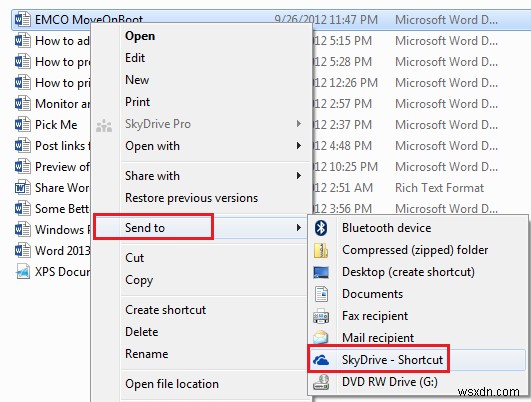
Task: Select New in the context menu
Action: coord(137,80)
